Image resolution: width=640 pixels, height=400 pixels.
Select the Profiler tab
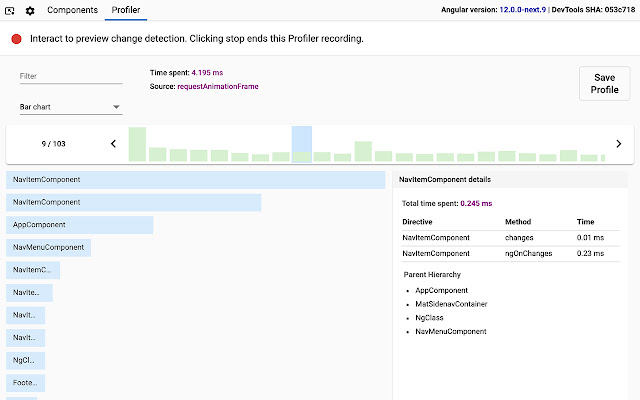click(x=126, y=10)
